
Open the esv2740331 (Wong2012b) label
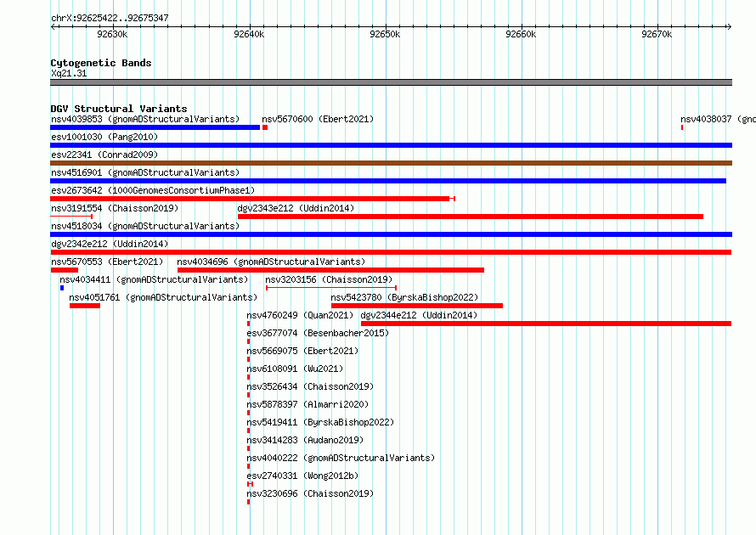[302, 476]
